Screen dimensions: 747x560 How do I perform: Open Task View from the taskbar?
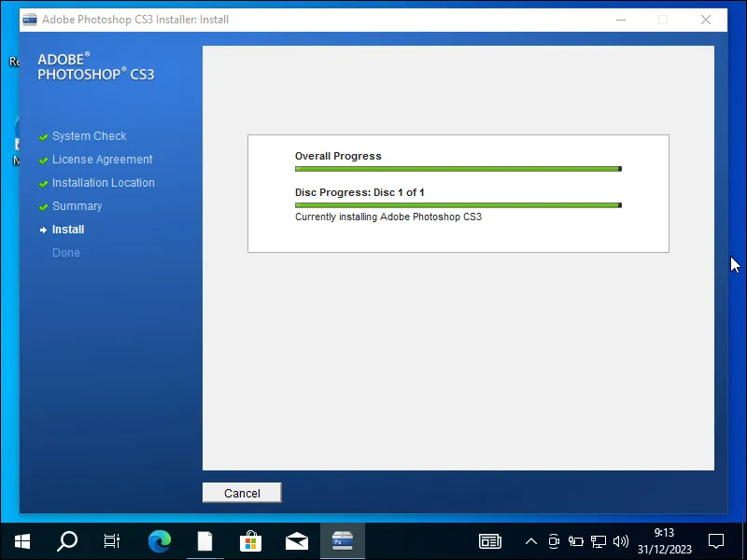click(x=112, y=540)
